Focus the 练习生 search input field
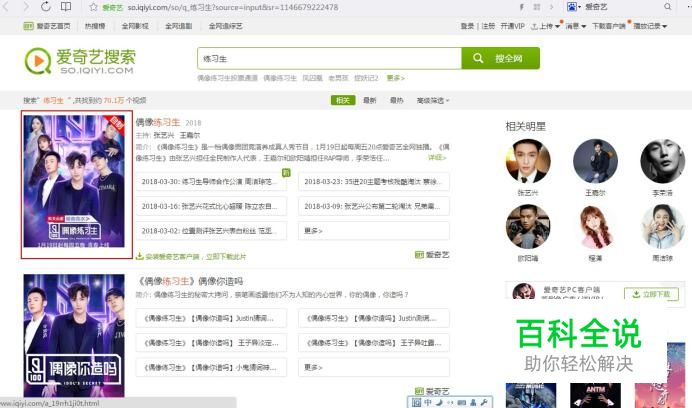This screenshot has height=408, width=692. tap(330, 58)
